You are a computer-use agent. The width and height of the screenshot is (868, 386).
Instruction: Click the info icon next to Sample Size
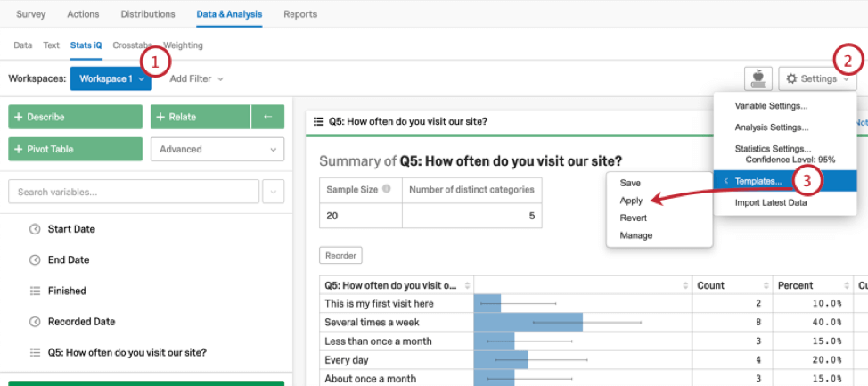[x=387, y=189]
